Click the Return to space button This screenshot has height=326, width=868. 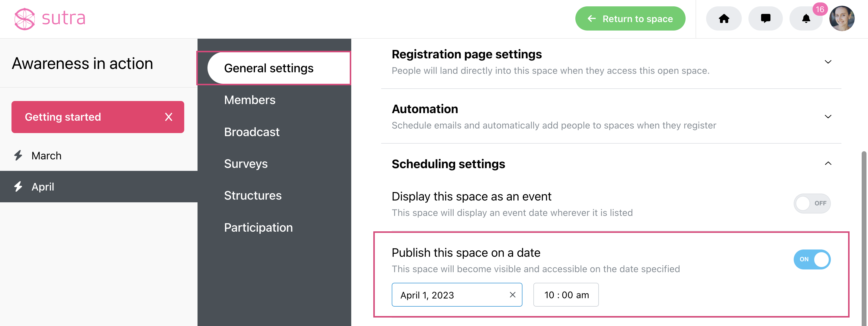click(630, 18)
